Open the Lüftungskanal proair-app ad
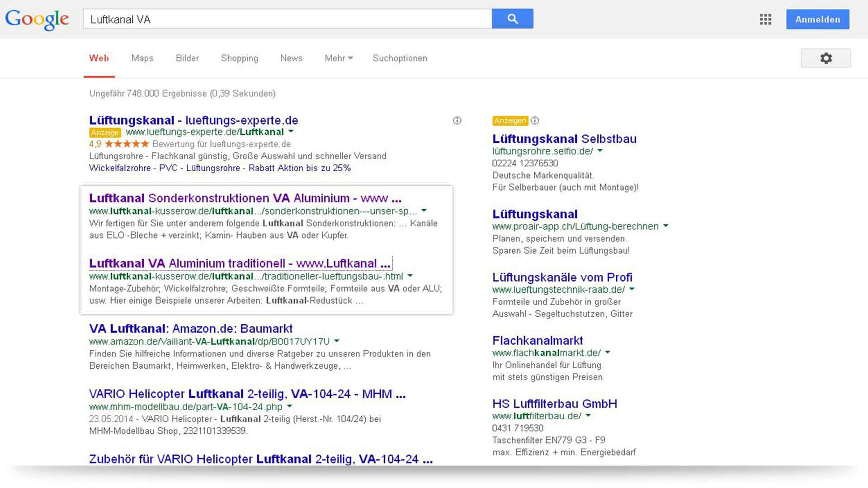The height and width of the screenshot is (488, 868). (x=535, y=214)
